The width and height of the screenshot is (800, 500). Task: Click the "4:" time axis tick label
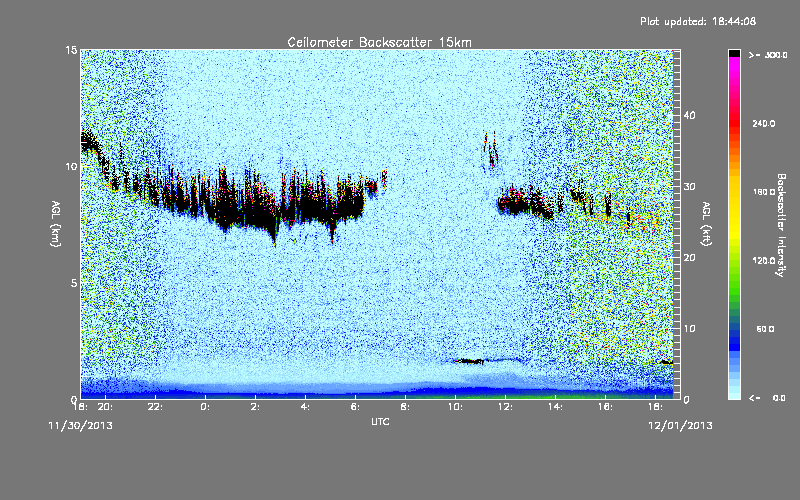pos(305,407)
